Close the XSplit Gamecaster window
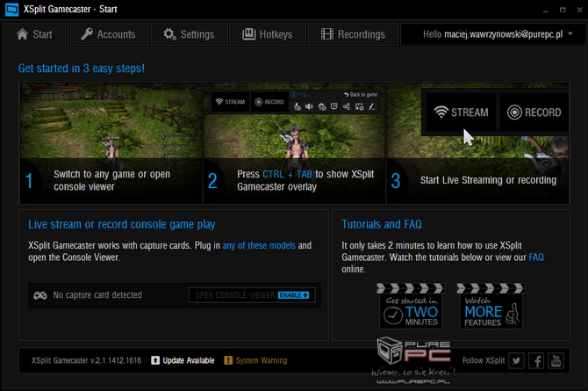588x391 pixels. pyautogui.click(x=579, y=10)
